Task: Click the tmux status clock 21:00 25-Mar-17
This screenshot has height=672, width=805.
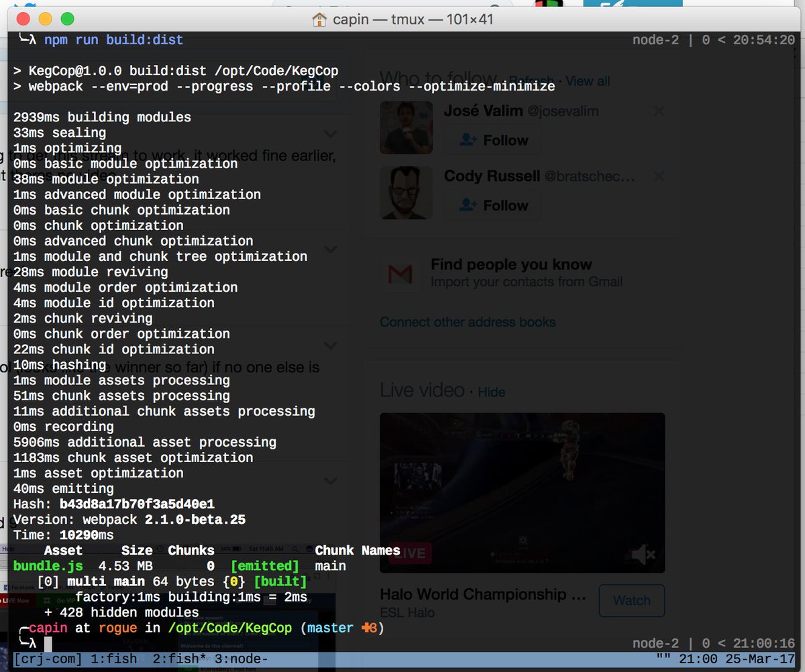Action: click(x=737, y=659)
